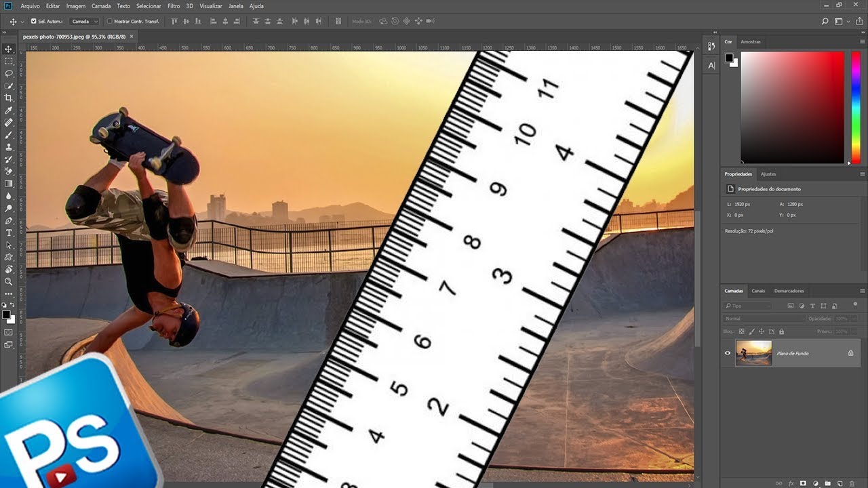This screenshot has height=488, width=868.
Task: Select the Horizontal Type tool
Action: [x=9, y=232]
